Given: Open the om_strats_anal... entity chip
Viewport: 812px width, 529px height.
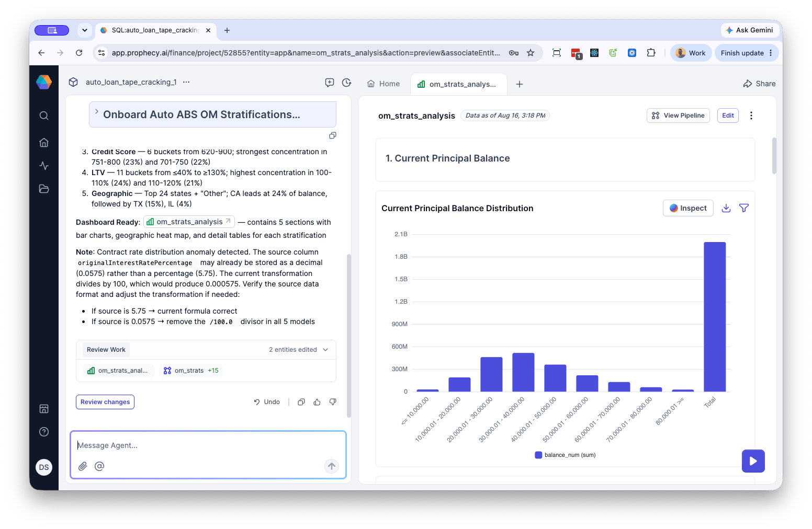Looking at the screenshot, I should click(x=119, y=371).
